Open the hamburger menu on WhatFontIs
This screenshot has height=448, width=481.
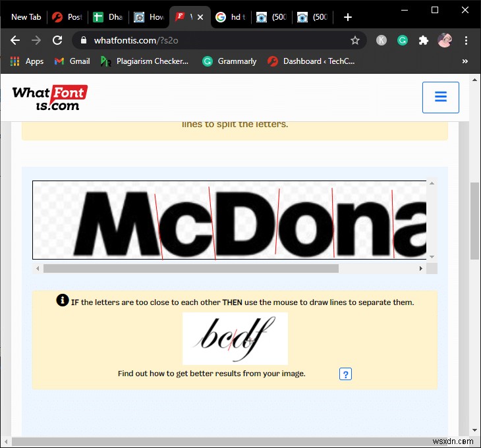pos(441,98)
